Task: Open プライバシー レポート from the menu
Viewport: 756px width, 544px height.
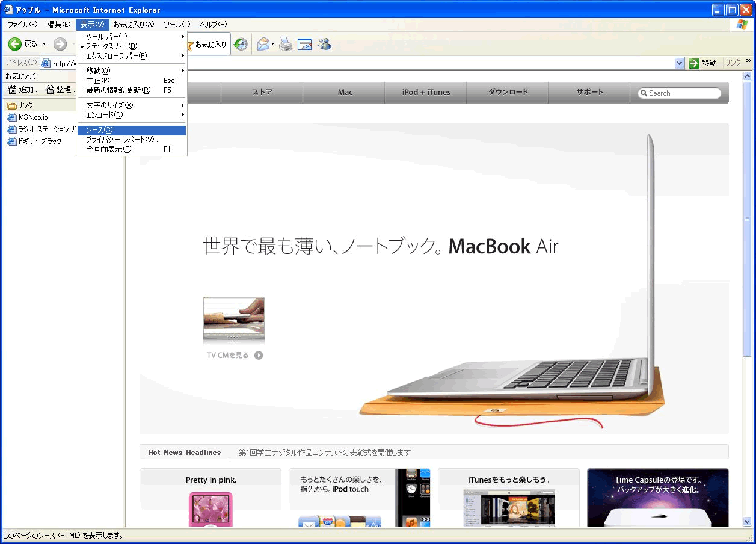Action: tap(132, 140)
